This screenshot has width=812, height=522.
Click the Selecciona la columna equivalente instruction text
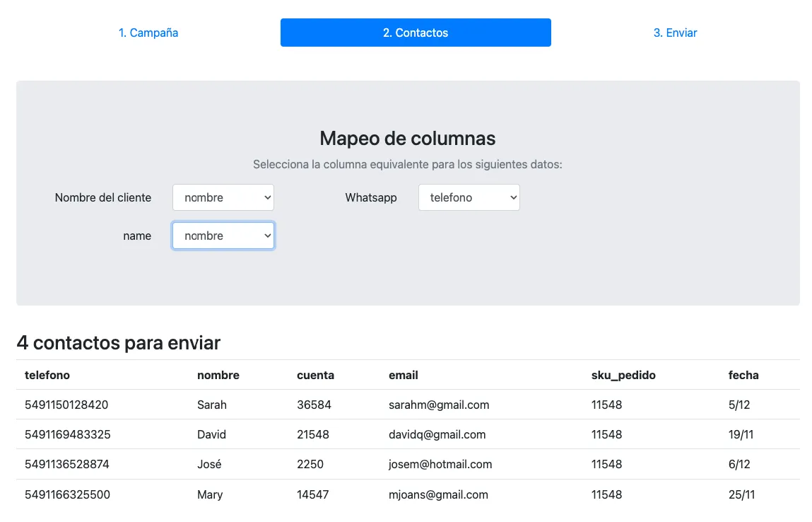[408, 164]
